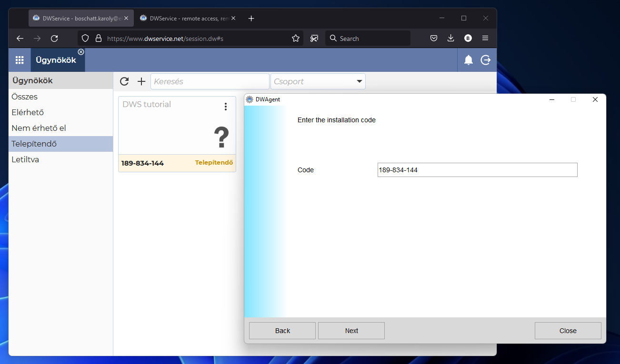Screen dimensions: 620x364
Task: Click the padlock site information icon
Action: [x=99, y=39]
